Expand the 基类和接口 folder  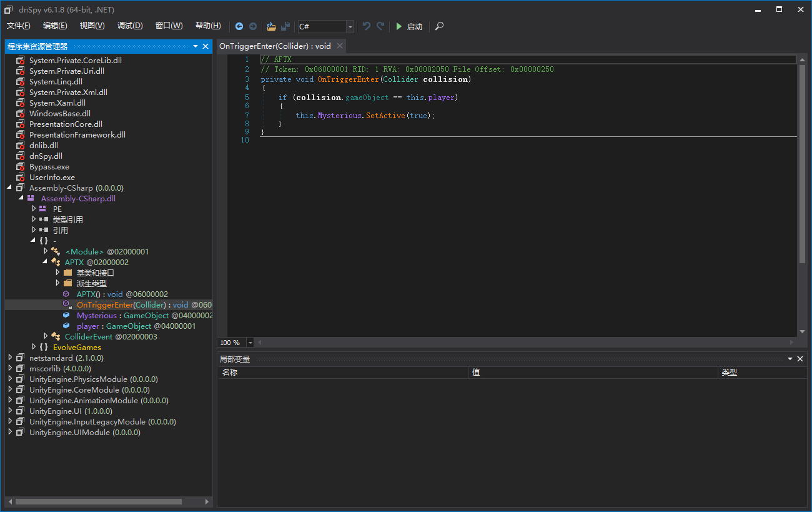tap(57, 273)
